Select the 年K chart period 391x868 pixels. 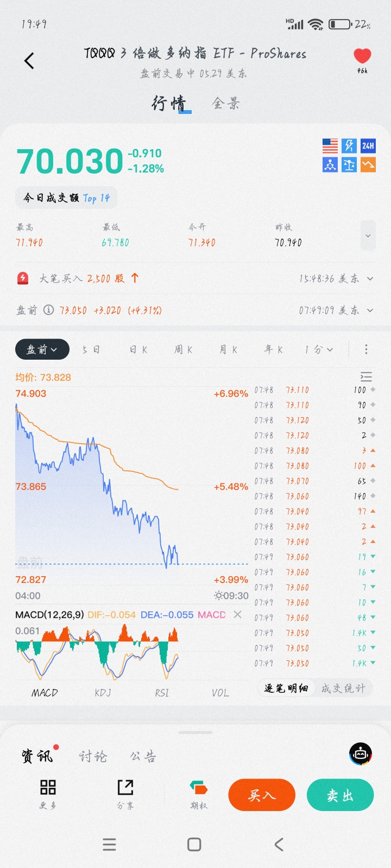pos(274,349)
